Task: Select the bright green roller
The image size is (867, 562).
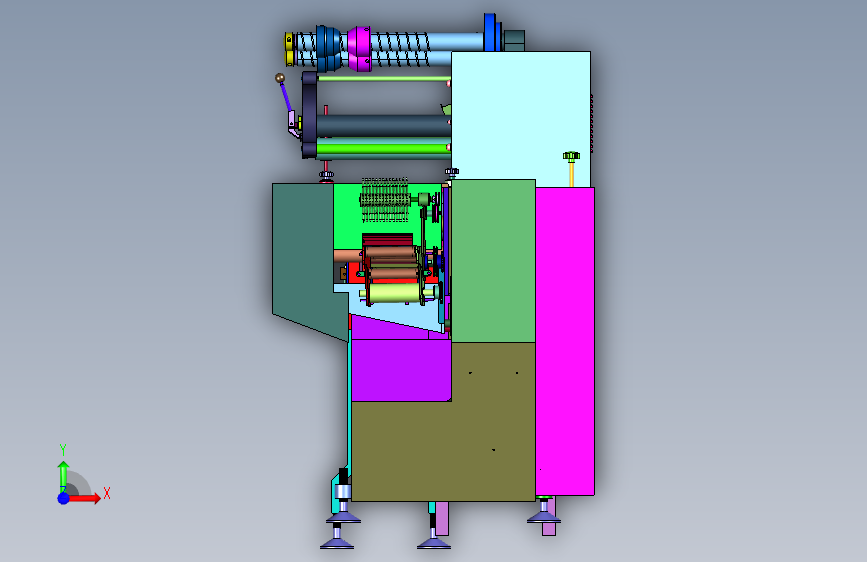Action: 383,148
